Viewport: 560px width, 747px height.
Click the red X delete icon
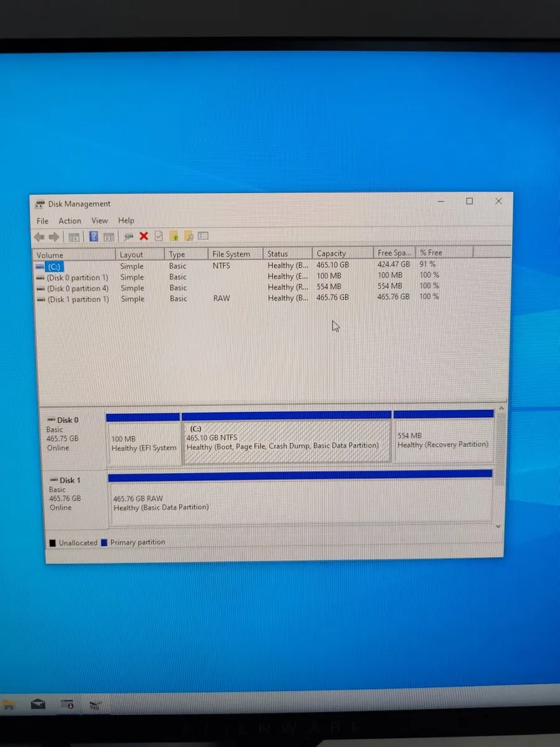point(144,237)
